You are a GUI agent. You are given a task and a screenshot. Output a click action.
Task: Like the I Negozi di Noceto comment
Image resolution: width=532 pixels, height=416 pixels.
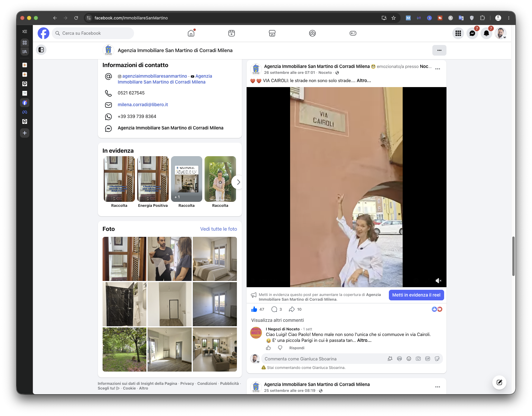point(268,348)
